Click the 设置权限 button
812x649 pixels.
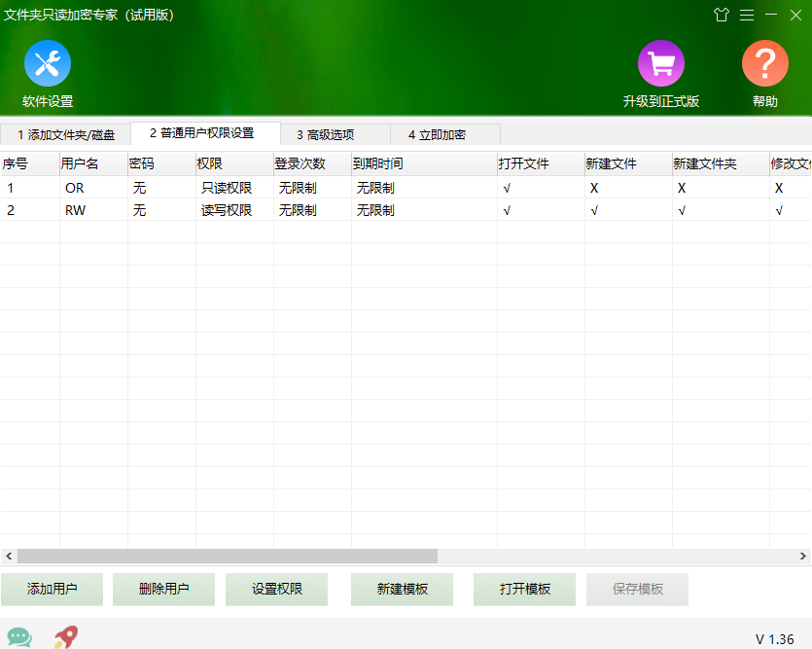point(276,589)
